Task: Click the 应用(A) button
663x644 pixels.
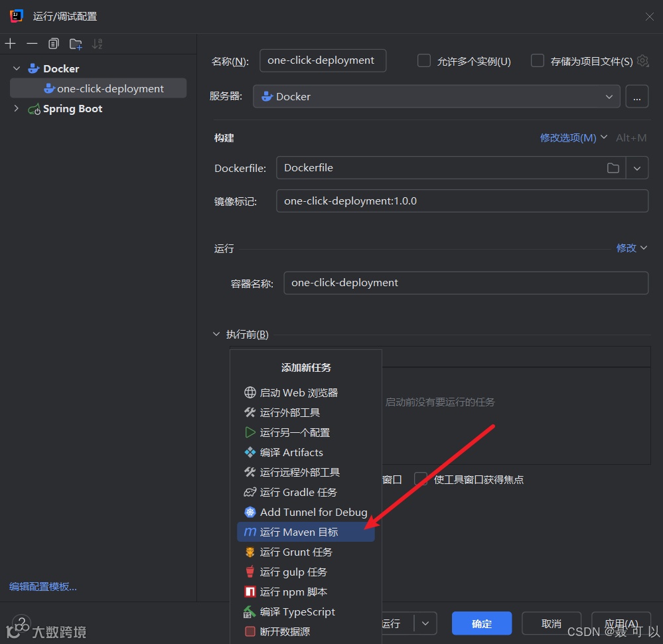Action: pyautogui.click(x=621, y=623)
